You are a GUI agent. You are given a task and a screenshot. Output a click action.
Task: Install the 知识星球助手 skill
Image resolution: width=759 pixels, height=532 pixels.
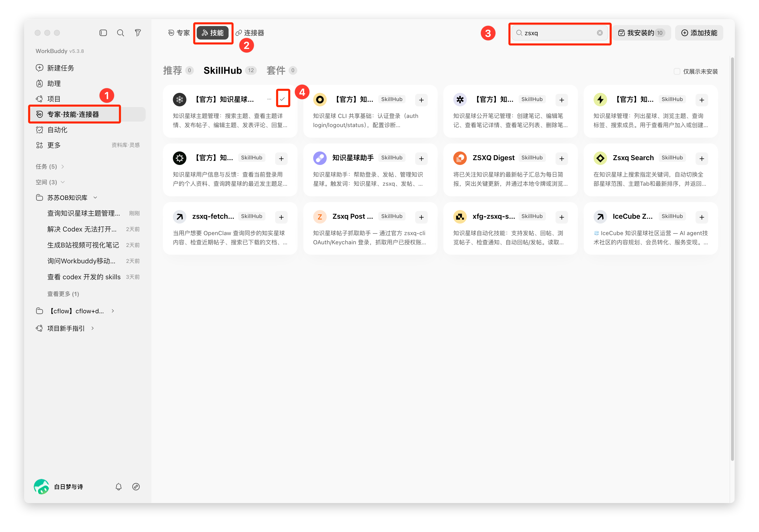pyautogui.click(x=421, y=159)
